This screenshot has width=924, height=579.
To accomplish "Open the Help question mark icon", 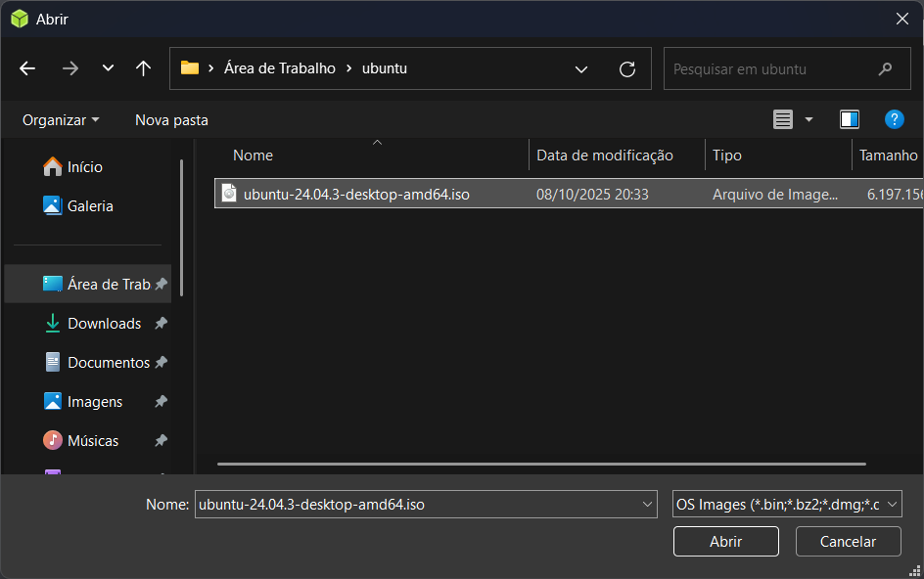I will [x=894, y=119].
